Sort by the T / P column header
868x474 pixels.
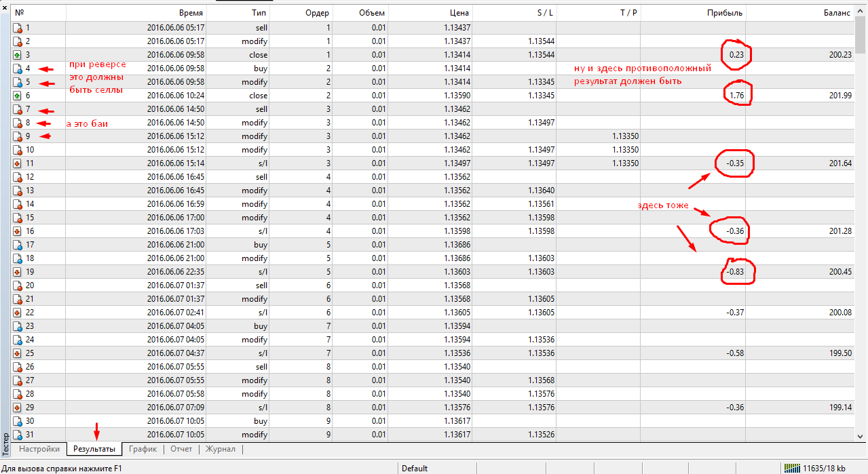pyautogui.click(x=598, y=14)
